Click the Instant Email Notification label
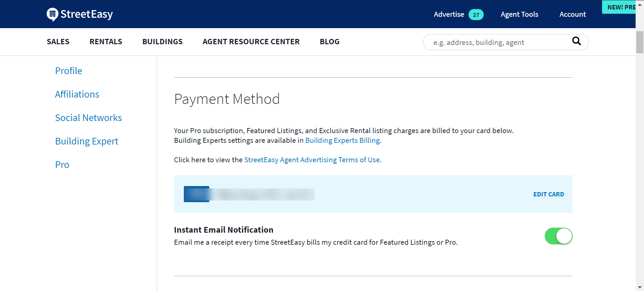The height and width of the screenshot is (291, 644). click(x=224, y=230)
